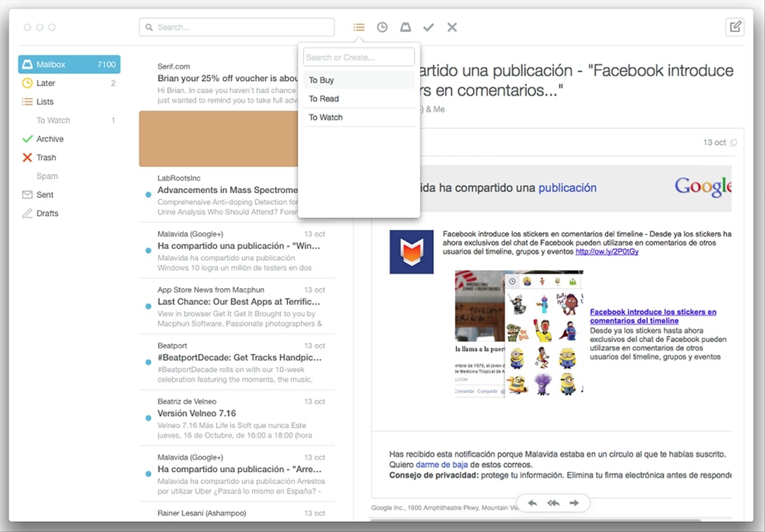Click unread dot on Beatport email
765x532 pixels.
click(x=148, y=362)
